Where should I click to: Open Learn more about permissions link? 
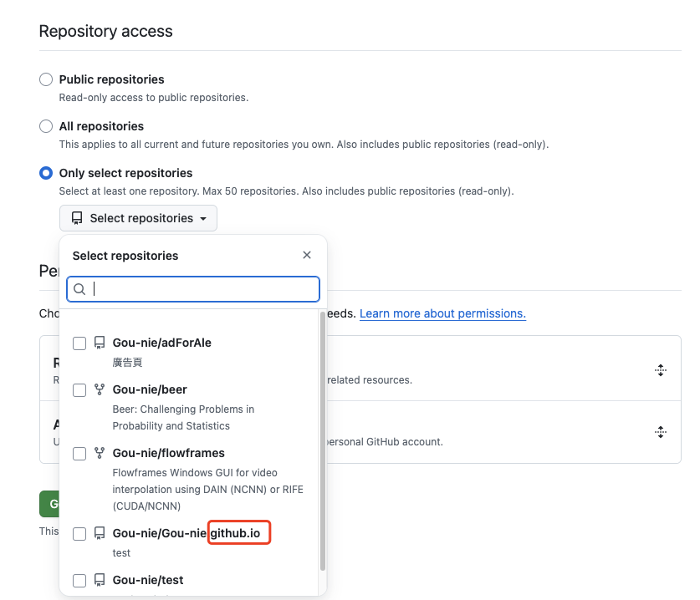443,313
